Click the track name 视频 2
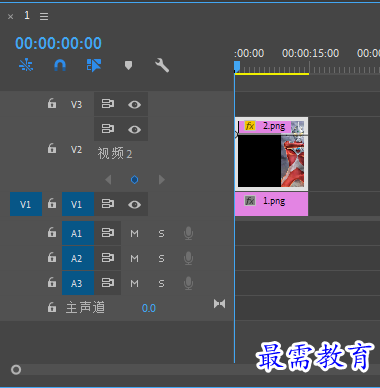This screenshot has width=380, height=388. tap(115, 153)
